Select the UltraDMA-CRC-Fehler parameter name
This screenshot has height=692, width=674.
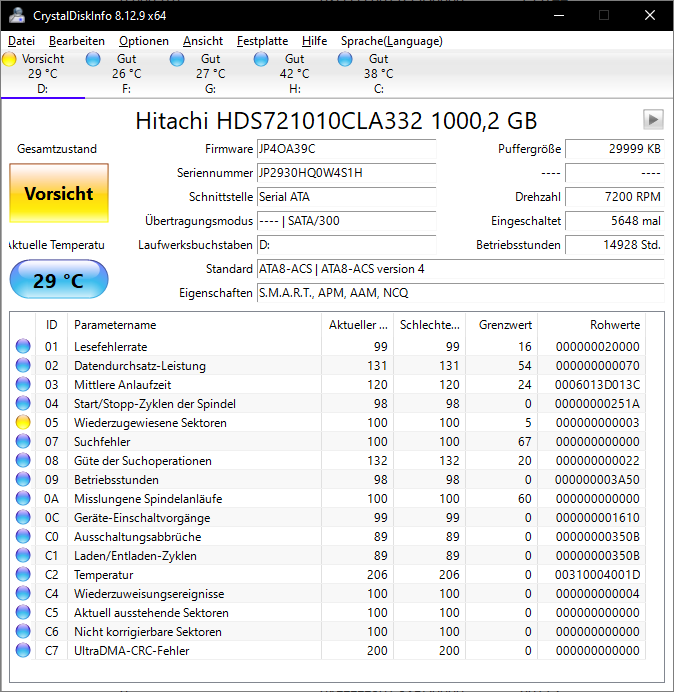(x=132, y=651)
